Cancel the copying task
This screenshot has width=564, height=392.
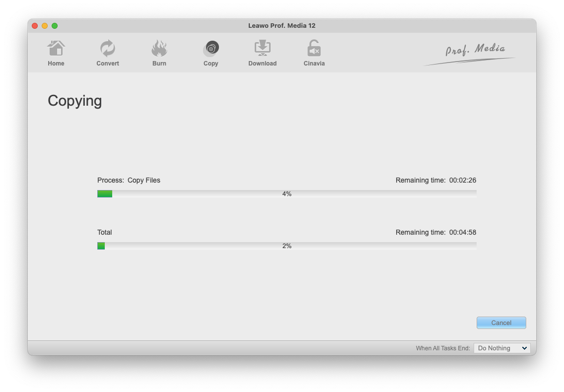tap(501, 323)
